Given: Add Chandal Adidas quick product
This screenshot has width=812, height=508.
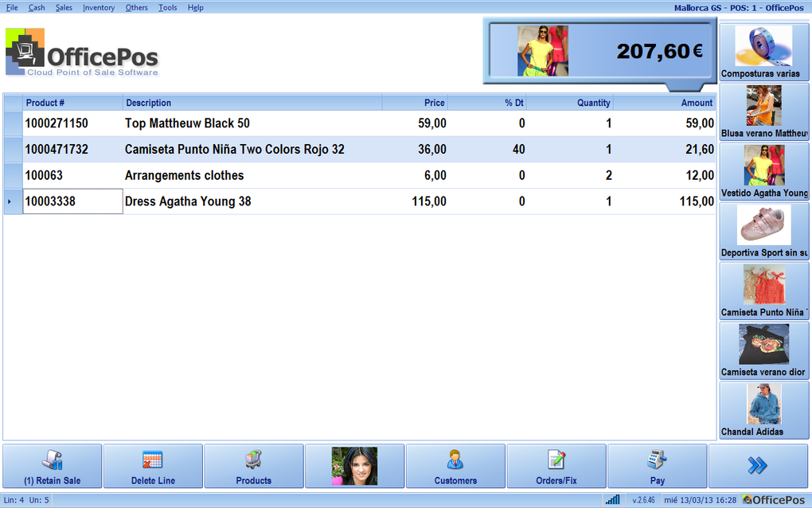Looking at the screenshot, I should pos(764,409).
